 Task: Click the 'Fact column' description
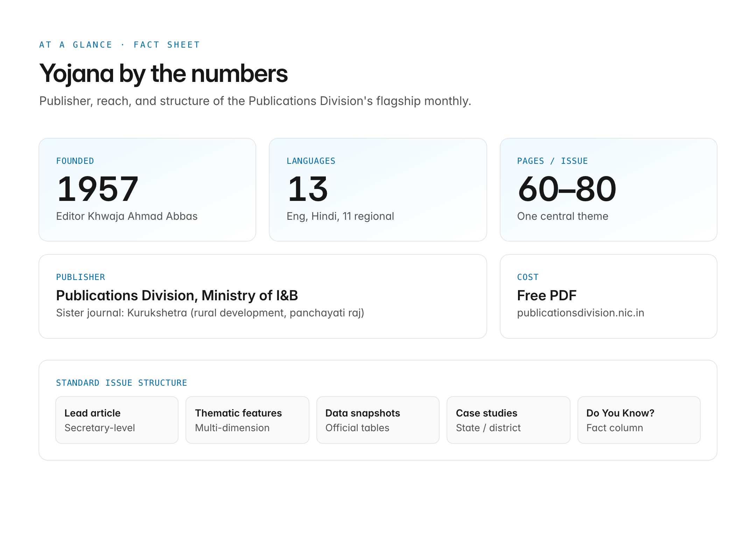click(615, 428)
